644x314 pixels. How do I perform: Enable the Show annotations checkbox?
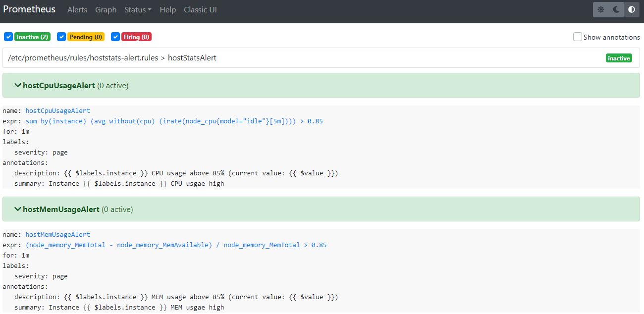coord(578,37)
